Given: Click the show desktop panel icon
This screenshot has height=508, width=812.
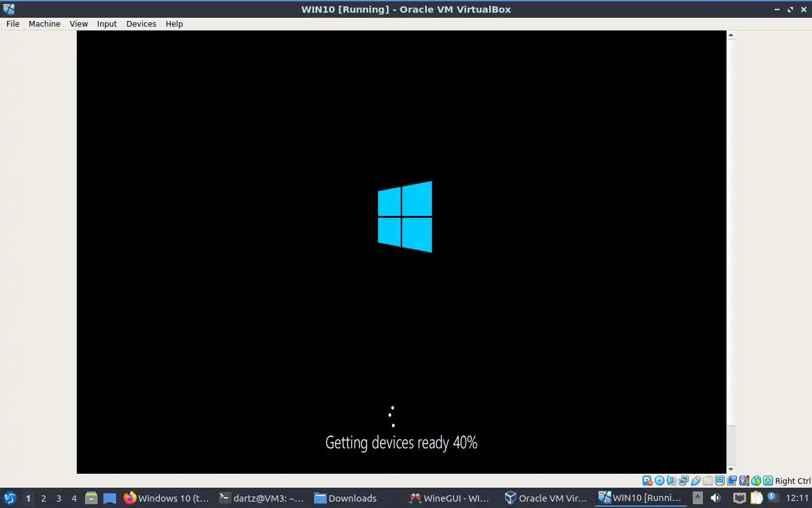Looking at the screenshot, I should click(x=110, y=498).
